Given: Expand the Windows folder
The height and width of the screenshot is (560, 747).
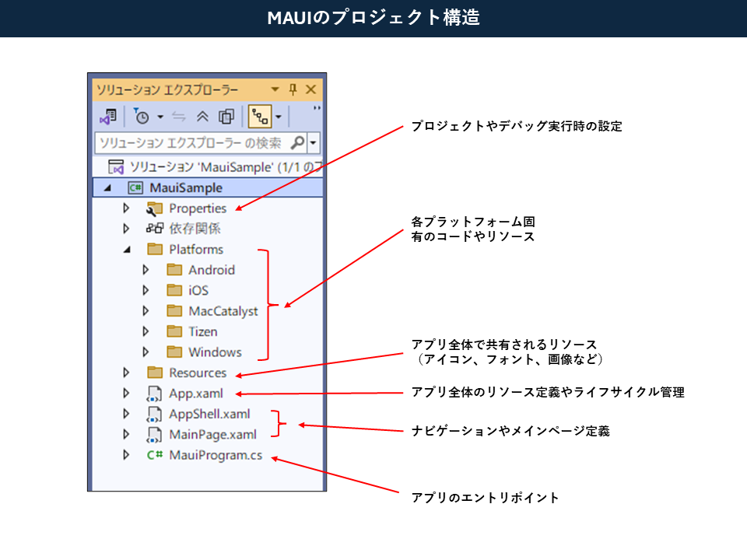Looking at the screenshot, I should [x=146, y=352].
